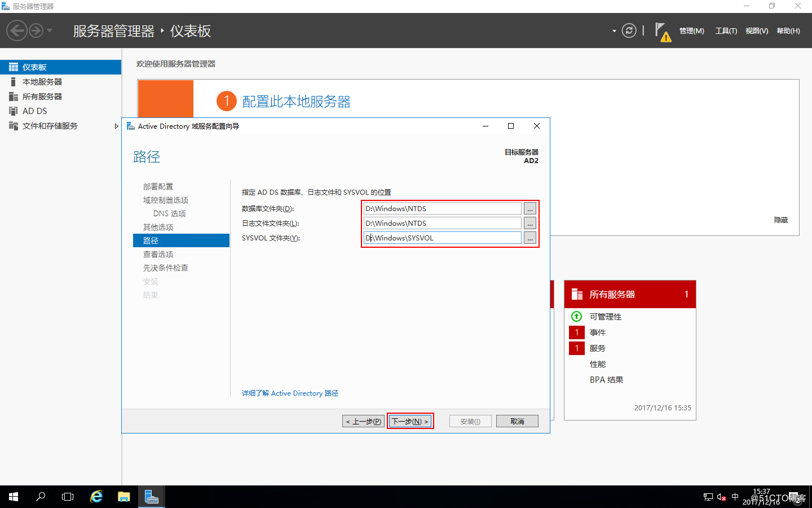Click the wizard title bar icon
Screen dimensions: 812x508
131,126
